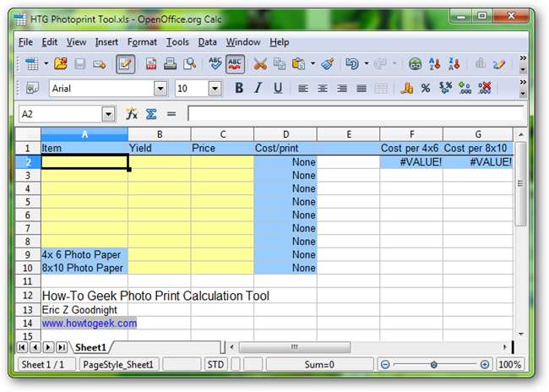Image resolution: width=549 pixels, height=392 pixels.
Task: Open the font size dropdown
Action: (215, 89)
